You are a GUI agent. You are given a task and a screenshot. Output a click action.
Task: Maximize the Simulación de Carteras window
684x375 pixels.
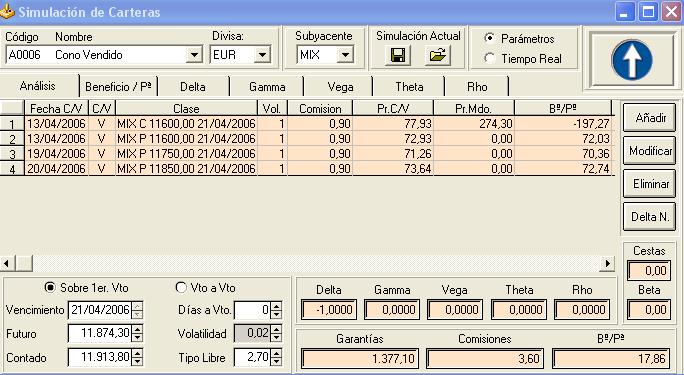[x=648, y=12]
